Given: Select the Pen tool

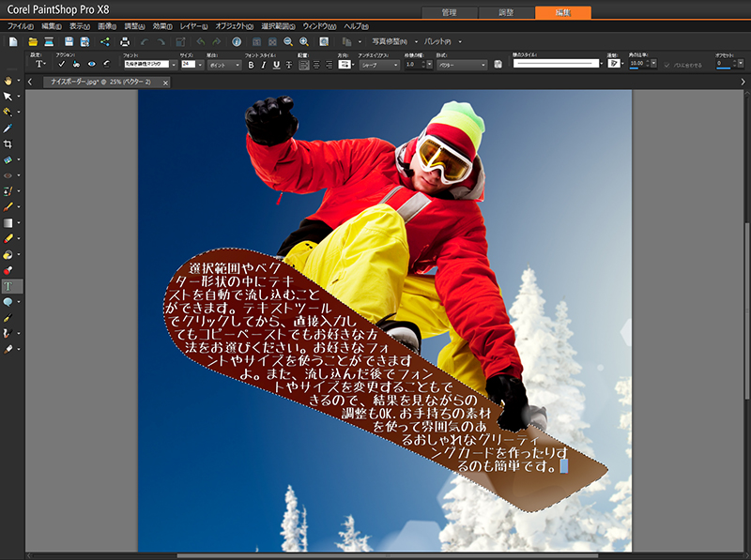Looking at the screenshot, I should (8, 318).
